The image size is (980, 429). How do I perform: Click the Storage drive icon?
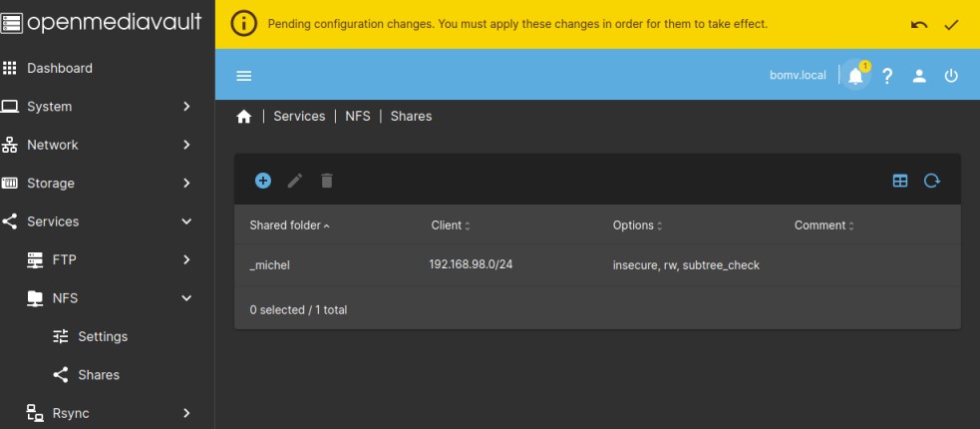click(x=9, y=183)
